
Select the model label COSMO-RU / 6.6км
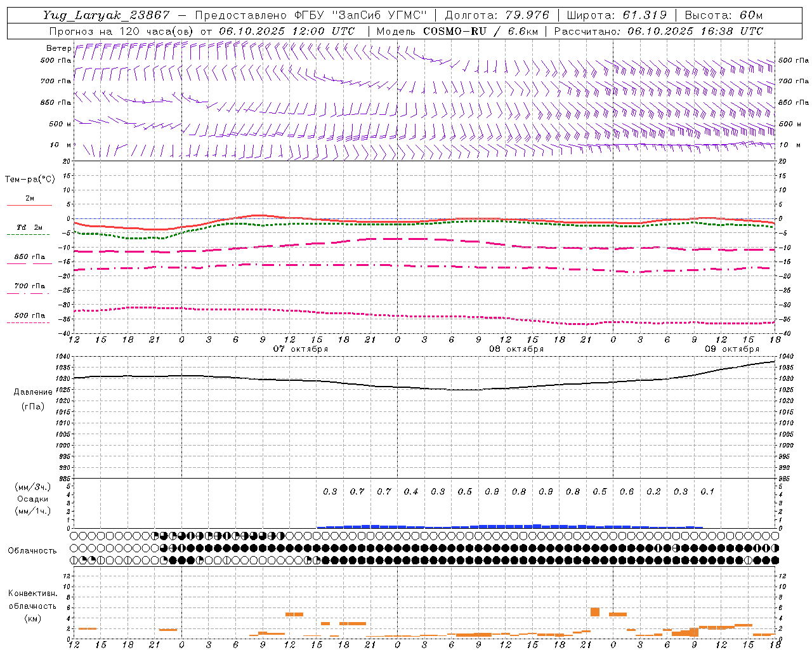click(x=481, y=31)
